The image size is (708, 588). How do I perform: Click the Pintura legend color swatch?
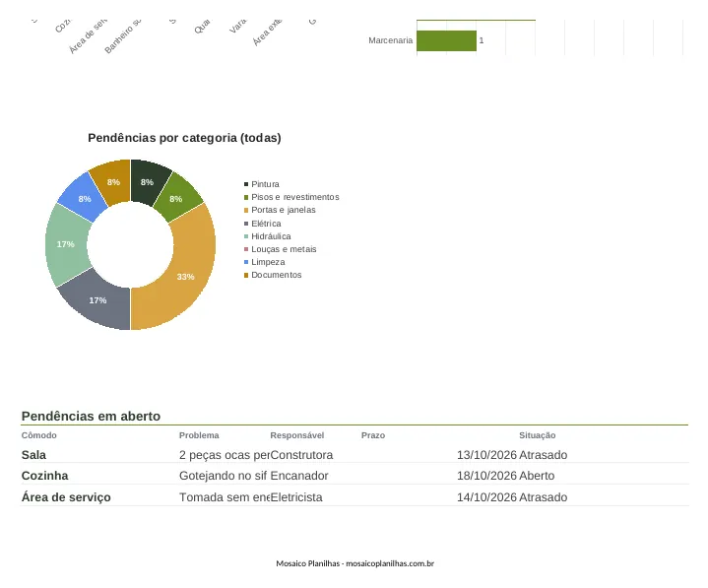pyautogui.click(x=246, y=184)
